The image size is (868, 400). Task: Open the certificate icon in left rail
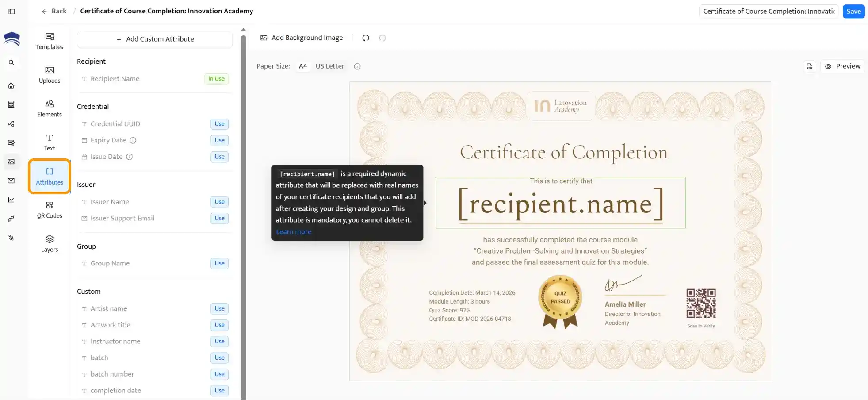pos(11,142)
